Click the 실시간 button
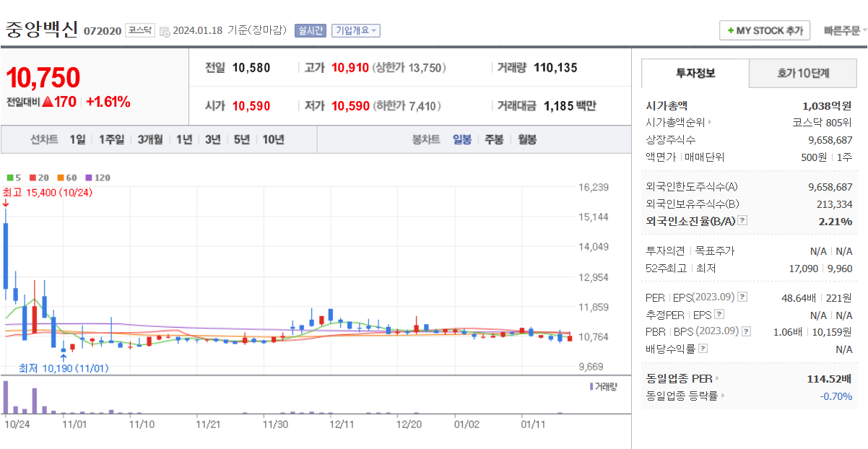 (x=311, y=30)
